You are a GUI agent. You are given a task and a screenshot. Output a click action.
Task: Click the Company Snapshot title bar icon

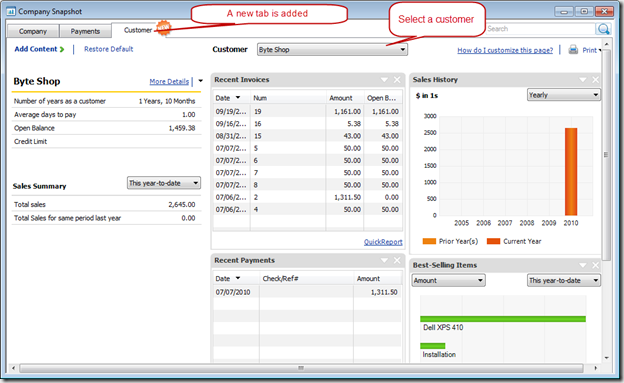(x=11, y=12)
